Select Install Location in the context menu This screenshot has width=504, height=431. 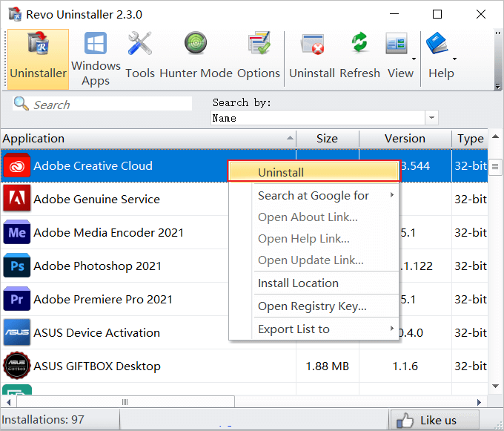point(298,283)
